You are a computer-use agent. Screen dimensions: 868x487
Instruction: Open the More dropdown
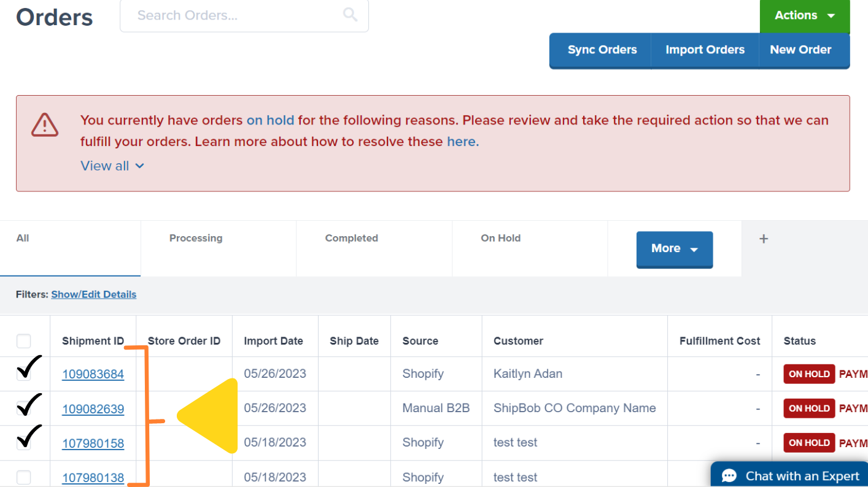[x=674, y=249]
